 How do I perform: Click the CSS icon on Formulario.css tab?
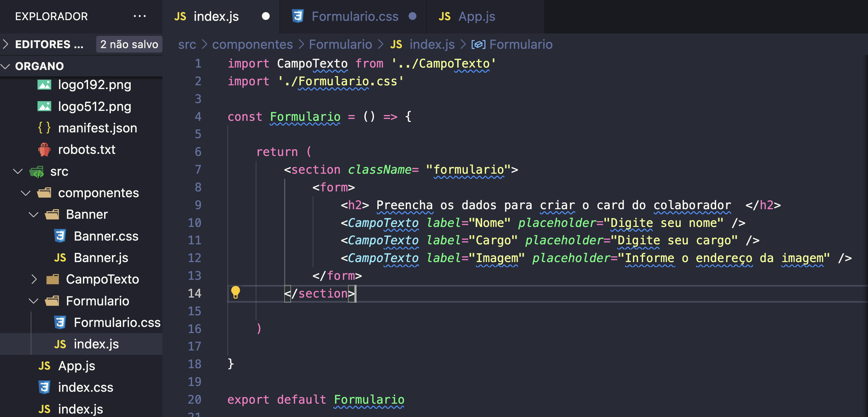[x=298, y=16]
